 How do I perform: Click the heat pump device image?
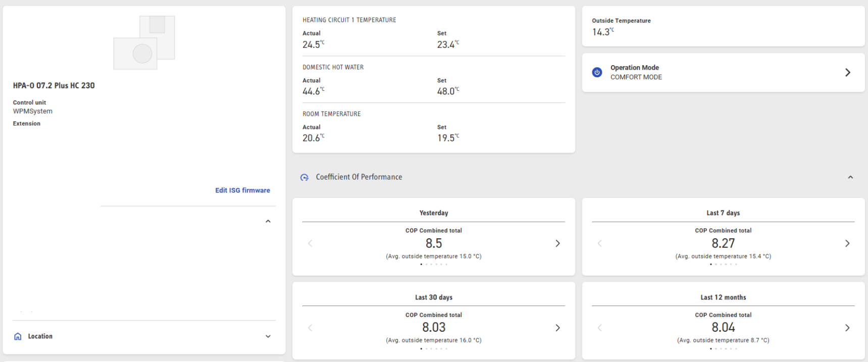(x=144, y=43)
